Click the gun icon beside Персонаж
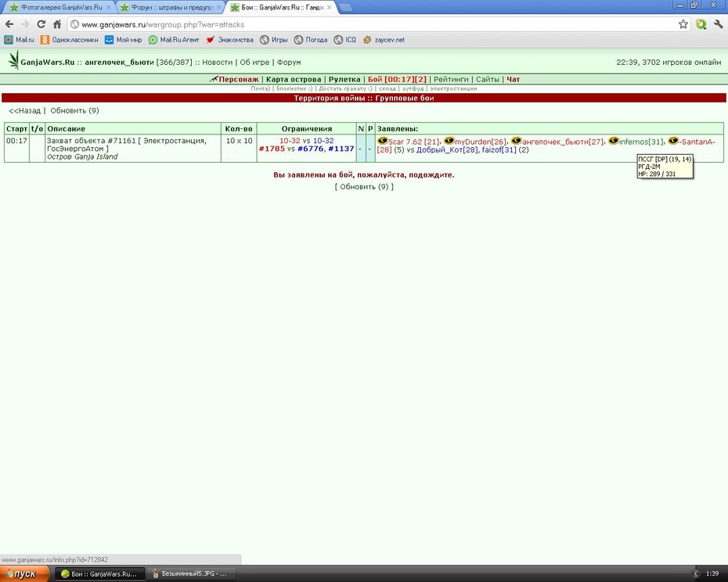This screenshot has width=728, height=582. point(213,79)
